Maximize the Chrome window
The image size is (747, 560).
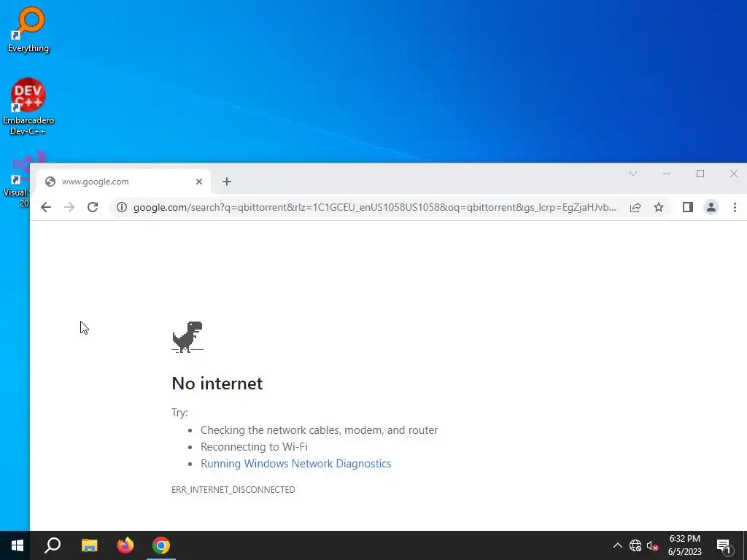pos(700,174)
